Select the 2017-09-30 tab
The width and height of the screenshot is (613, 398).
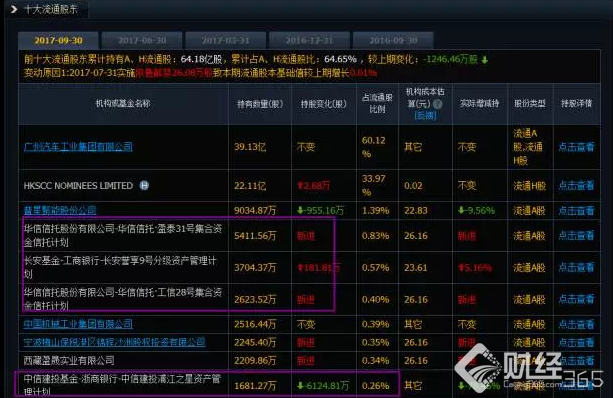[x=58, y=40]
